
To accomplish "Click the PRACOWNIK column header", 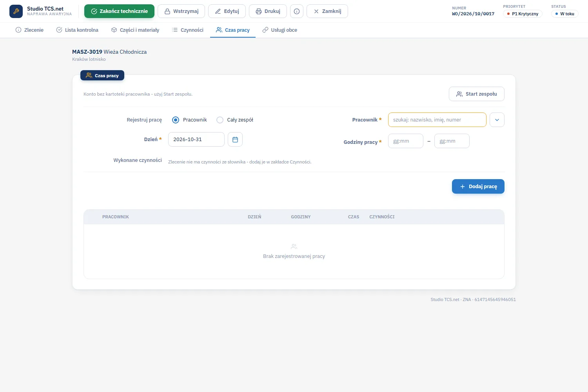I will tap(116, 217).
